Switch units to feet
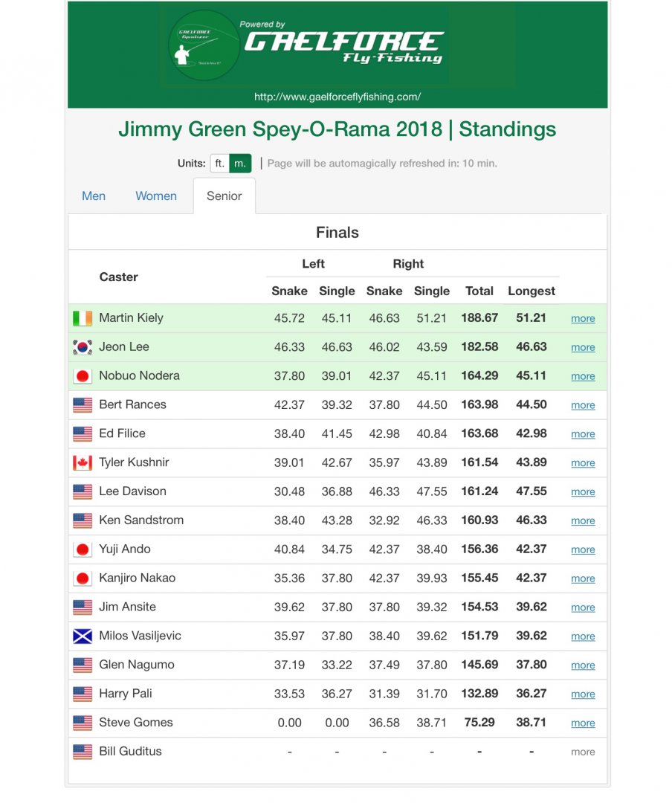This screenshot has width=672, height=803. pos(219,164)
